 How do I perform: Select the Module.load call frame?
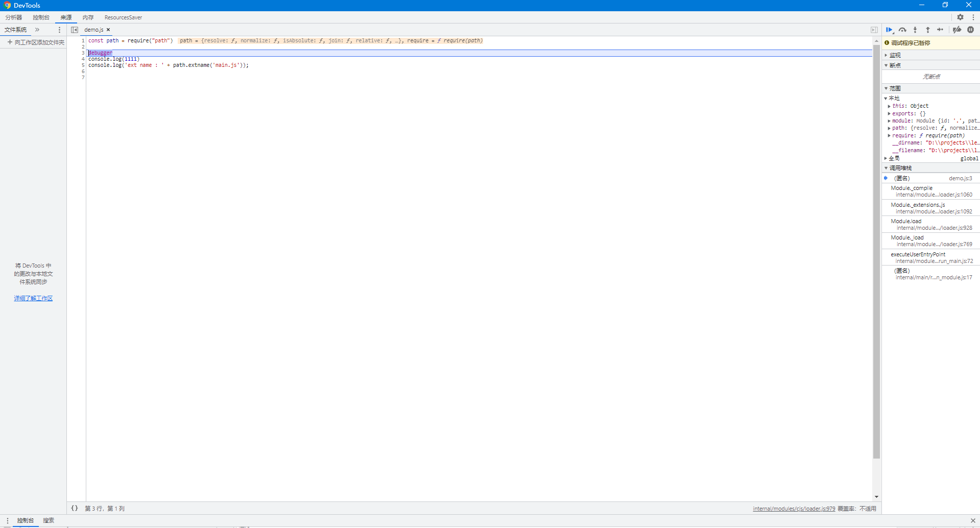pyautogui.click(x=930, y=224)
